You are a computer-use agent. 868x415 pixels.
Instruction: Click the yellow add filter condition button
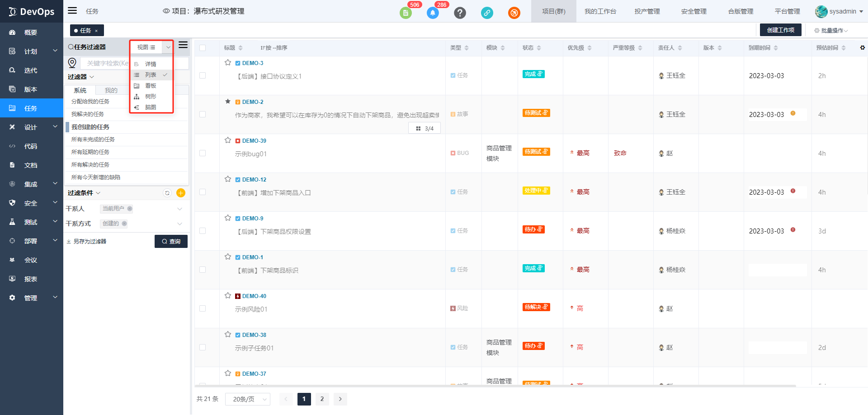point(181,193)
